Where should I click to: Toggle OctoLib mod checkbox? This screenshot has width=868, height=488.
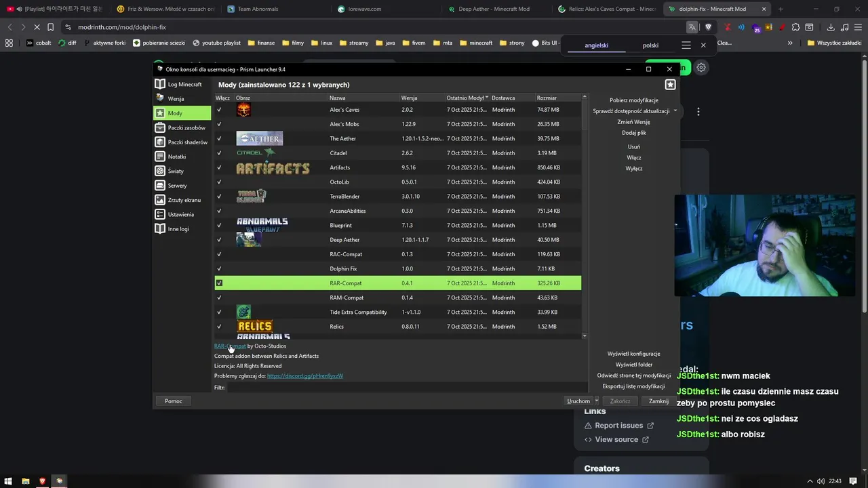tap(219, 182)
